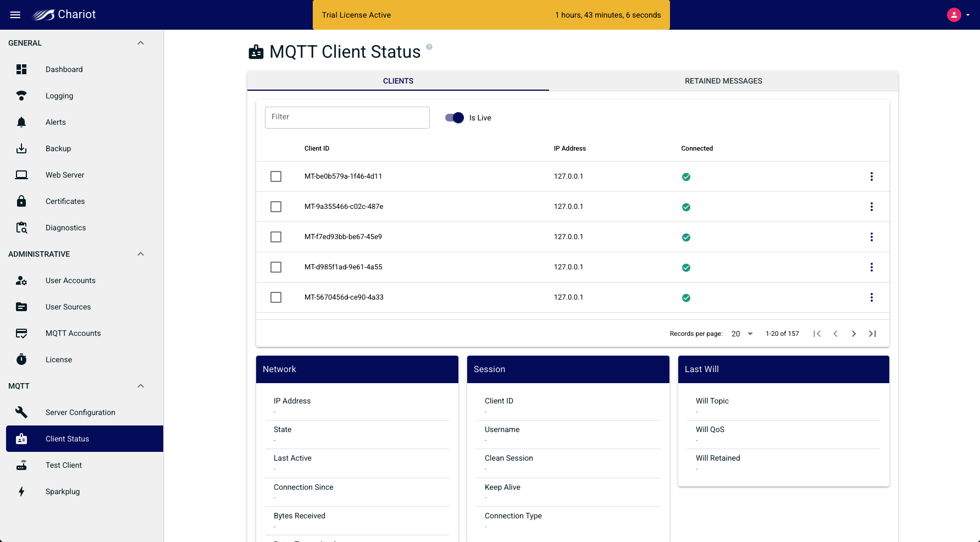Open the MQTT Accounts page

click(x=73, y=333)
